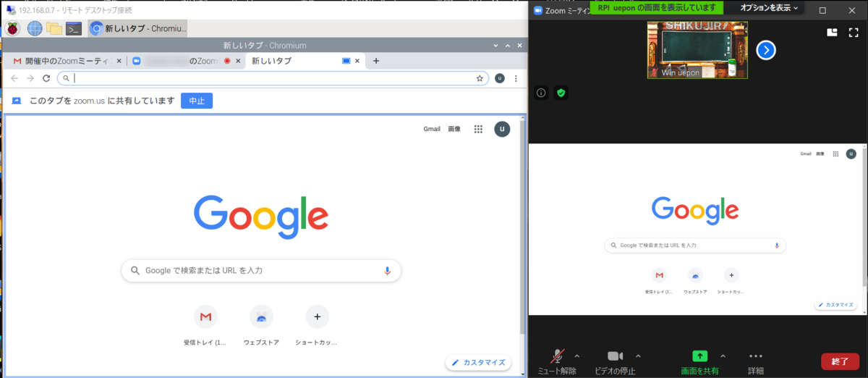Image resolution: width=868 pixels, height=378 pixels.
Task: Open the カスタマイズ button in Chromium
Action: 478,362
